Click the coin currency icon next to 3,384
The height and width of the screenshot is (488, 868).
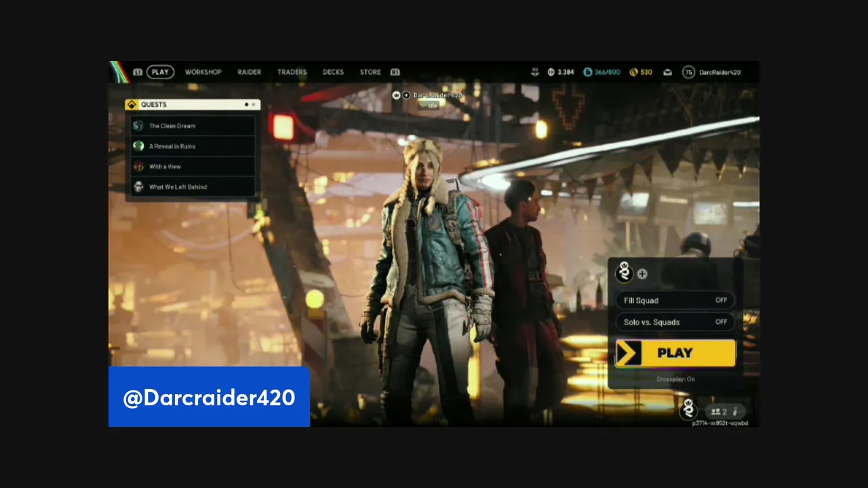pos(551,72)
